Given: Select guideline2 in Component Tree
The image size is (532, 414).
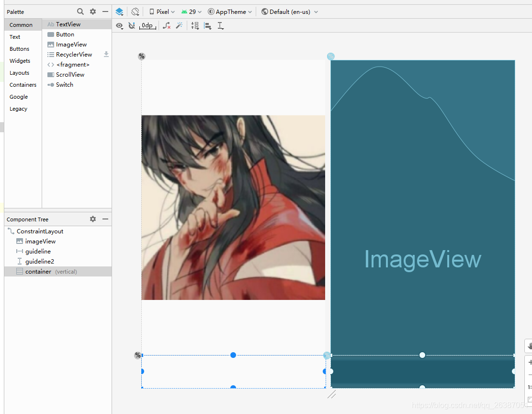Looking at the screenshot, I should [x=58, y=262].
